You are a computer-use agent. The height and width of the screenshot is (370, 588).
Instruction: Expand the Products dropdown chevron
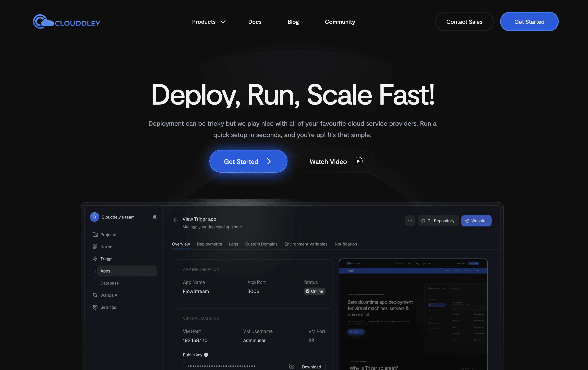click(223, 22)
